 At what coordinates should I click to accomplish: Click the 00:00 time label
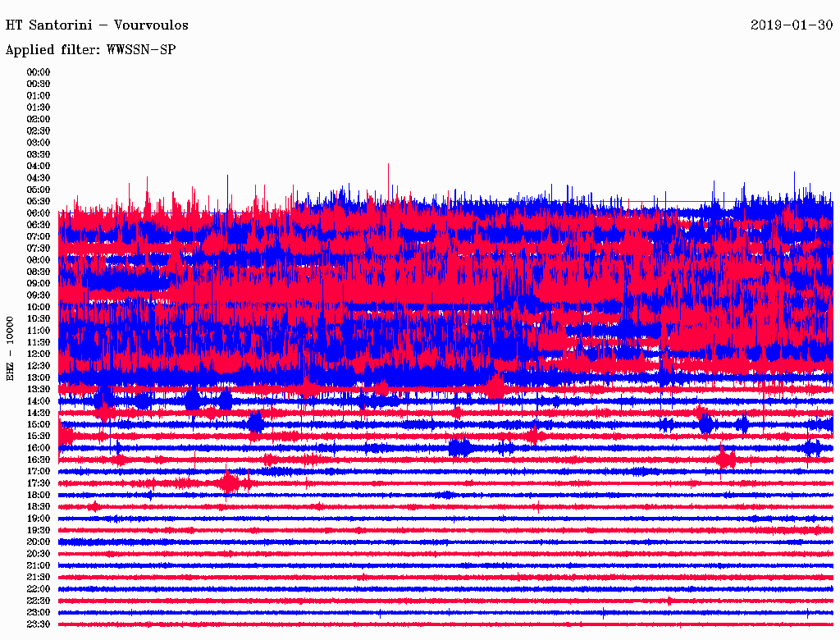click(39, 72)
